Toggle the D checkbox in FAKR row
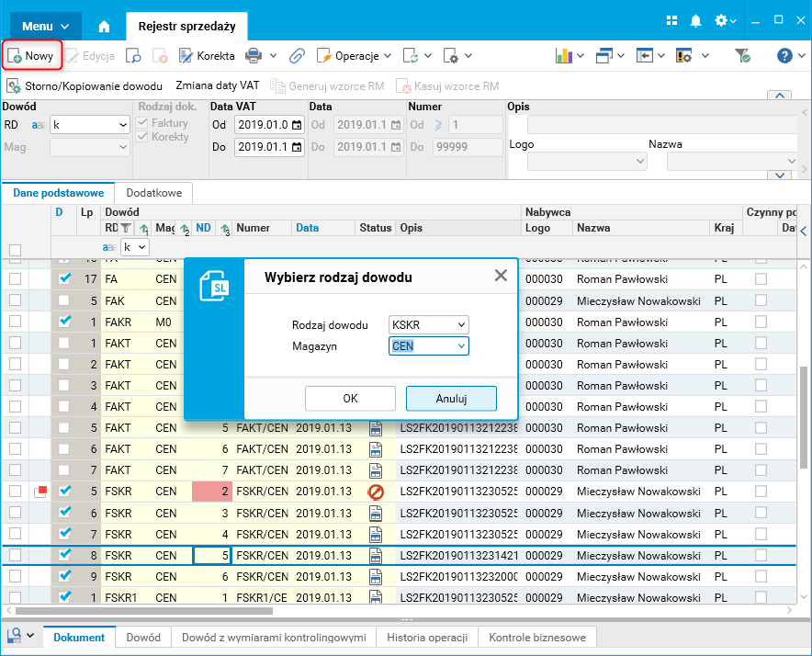The image size is (812, 656). [x=64, y=322]
